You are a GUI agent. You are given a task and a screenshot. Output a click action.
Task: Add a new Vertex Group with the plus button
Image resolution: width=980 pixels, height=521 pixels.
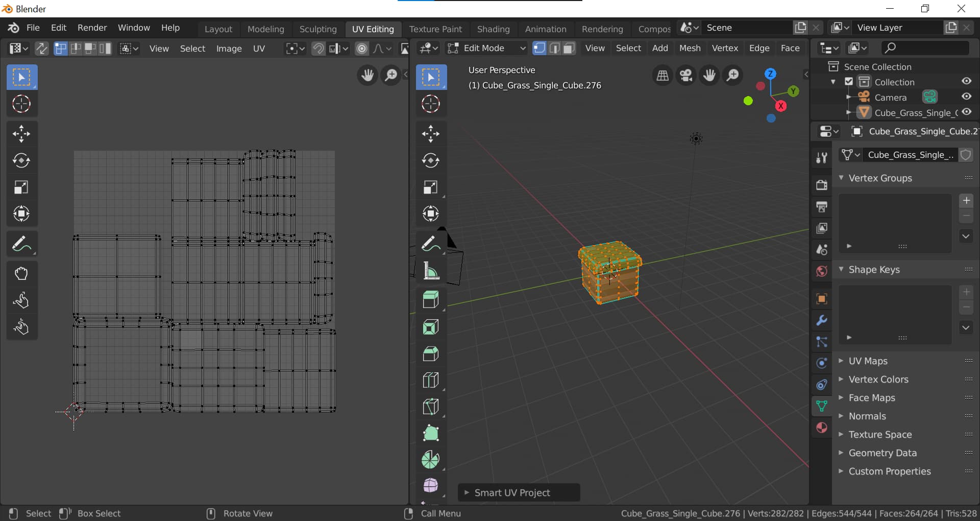tap(967, 200)
